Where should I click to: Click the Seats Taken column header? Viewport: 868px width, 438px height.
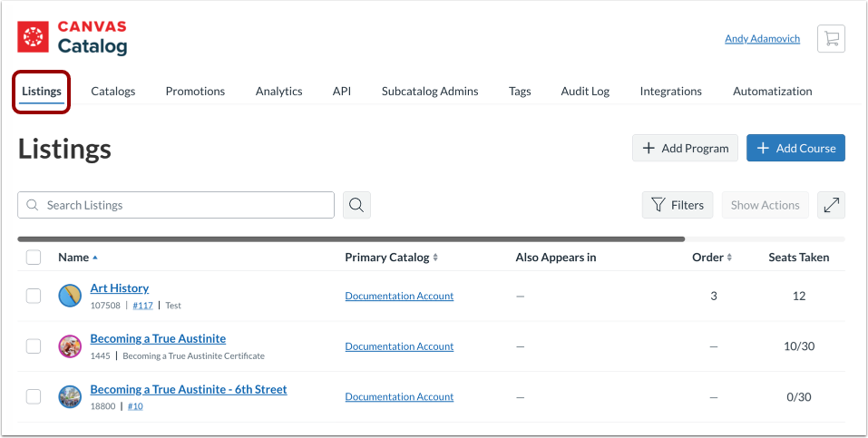pyautogui.click(x=799, y=257)
